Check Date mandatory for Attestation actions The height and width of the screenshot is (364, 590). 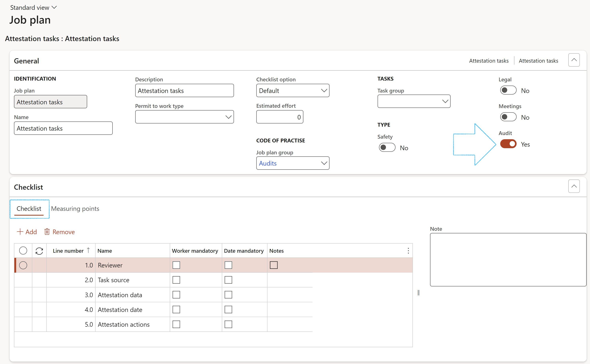click(228, 325)
